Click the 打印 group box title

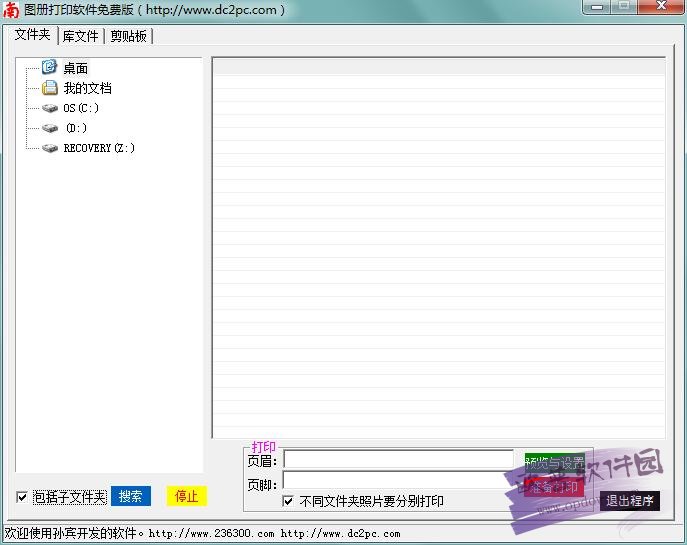coord(263,447)
